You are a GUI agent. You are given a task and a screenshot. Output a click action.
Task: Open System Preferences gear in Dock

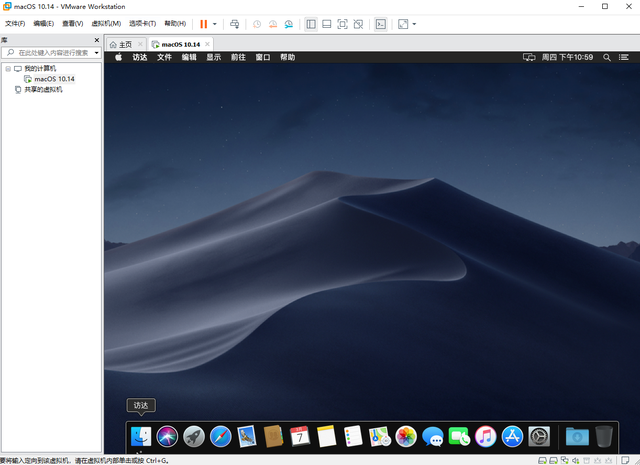pyautogui.click(x=539, y=436)
